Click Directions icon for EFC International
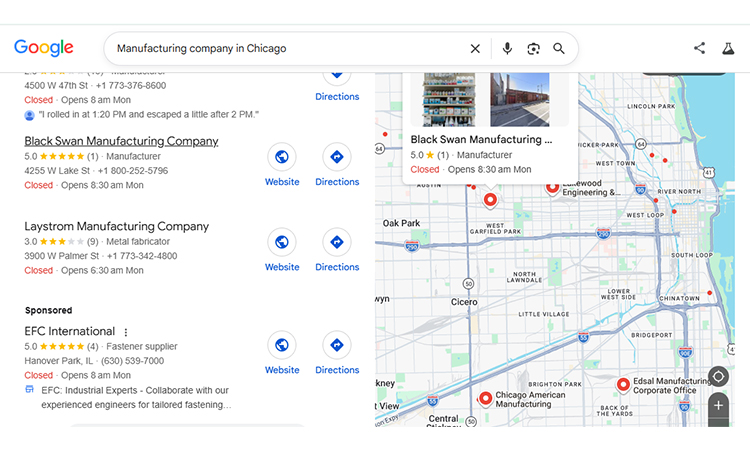This screenshot has width=750, height=450. coord(337,345)
